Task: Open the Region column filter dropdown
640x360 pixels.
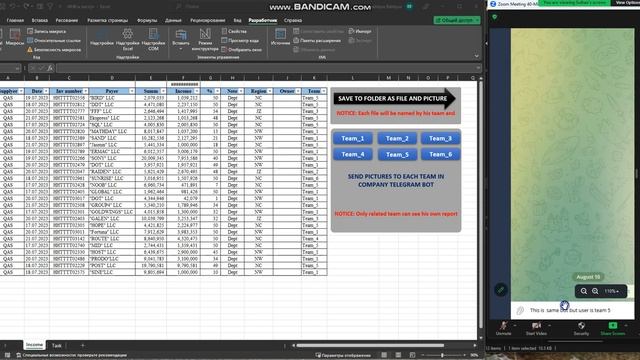Action: (270, 91)
